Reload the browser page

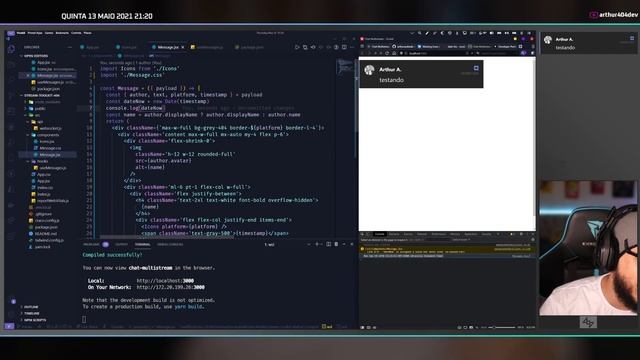[x=387, y=53]
